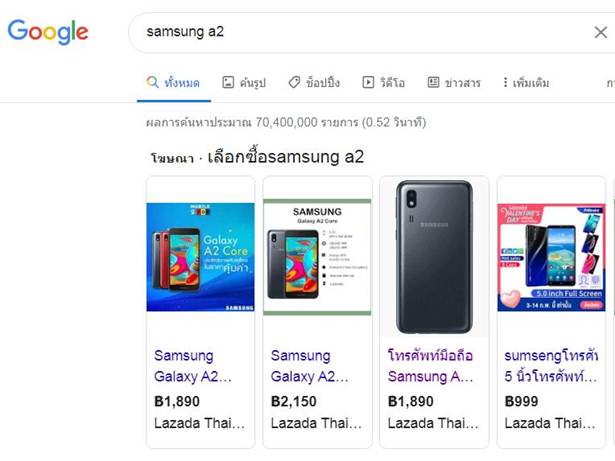The image size is (615, 461).
Task: Open the sumseng ฿999 product link
Action: coord(551,366)
